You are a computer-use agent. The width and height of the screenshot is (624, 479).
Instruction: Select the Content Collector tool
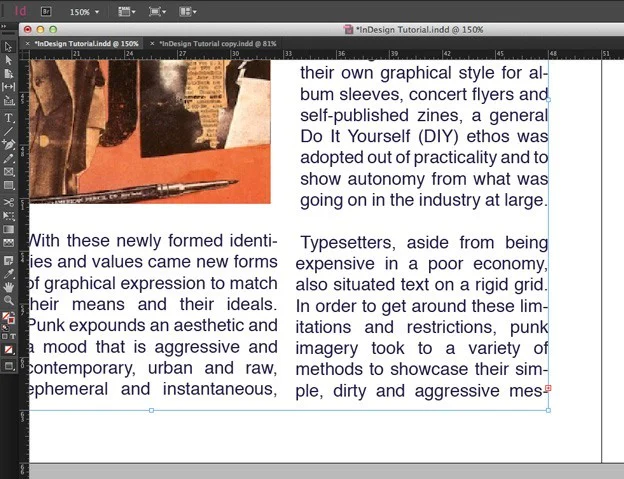coord(8,101)
